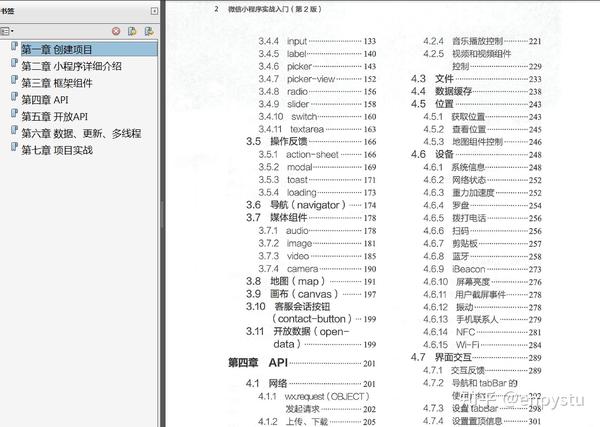The width and height of the screenshot is (600, 427).
Task: Click the 4.7 界面交互 heading
Action: pyautogui.click(x=476, y=357)
